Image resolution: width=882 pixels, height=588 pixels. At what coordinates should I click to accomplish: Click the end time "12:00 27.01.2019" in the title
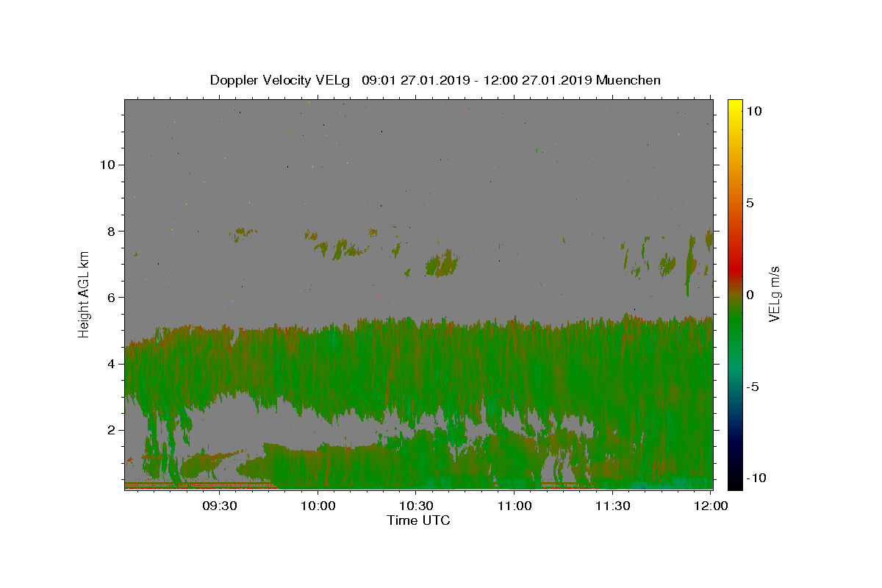[x=537, y=80]
